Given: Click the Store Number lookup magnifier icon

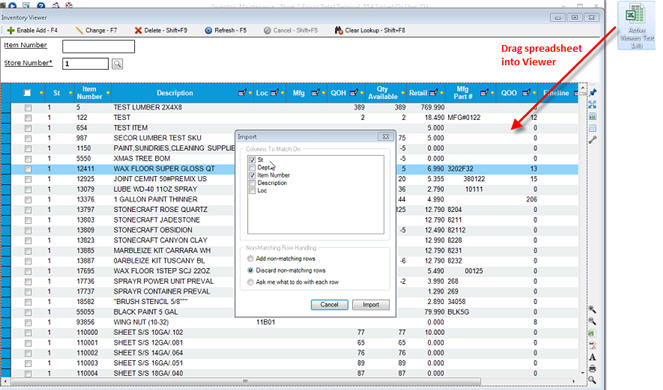Looking at the screenshot, I should (117, 64).
